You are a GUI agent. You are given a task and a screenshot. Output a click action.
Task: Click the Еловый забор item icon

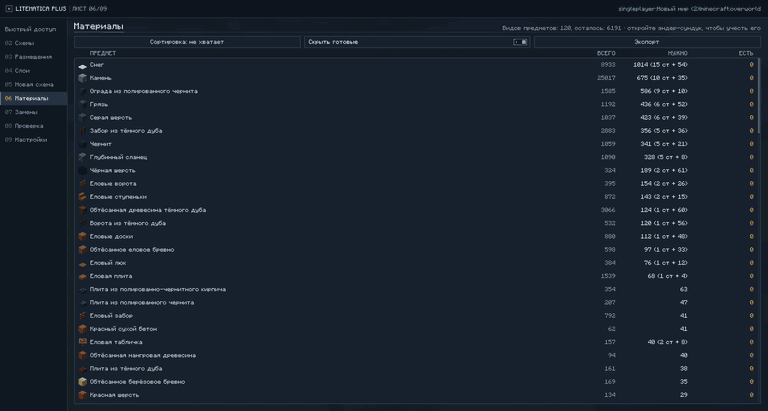click(x=82, y=316)
